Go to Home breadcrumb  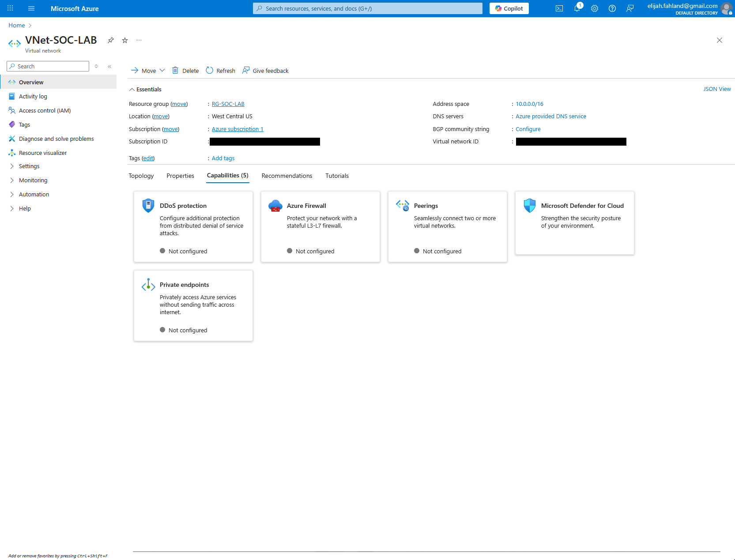(17, 26)
